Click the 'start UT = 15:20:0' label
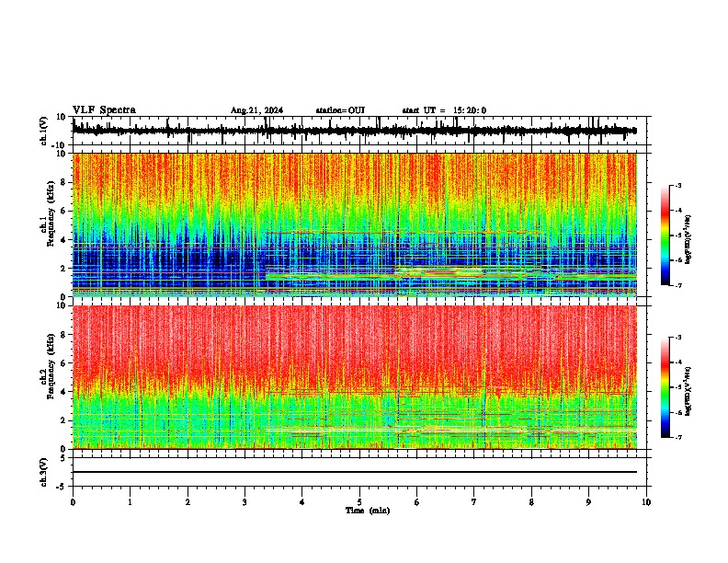The height and width of the screenshot is (563, 728). pos(444,110)
